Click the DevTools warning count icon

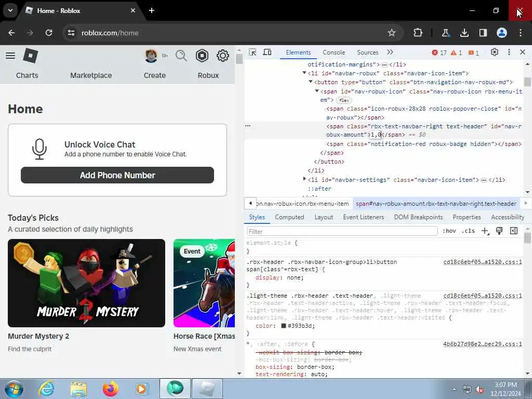click(456, 52)
